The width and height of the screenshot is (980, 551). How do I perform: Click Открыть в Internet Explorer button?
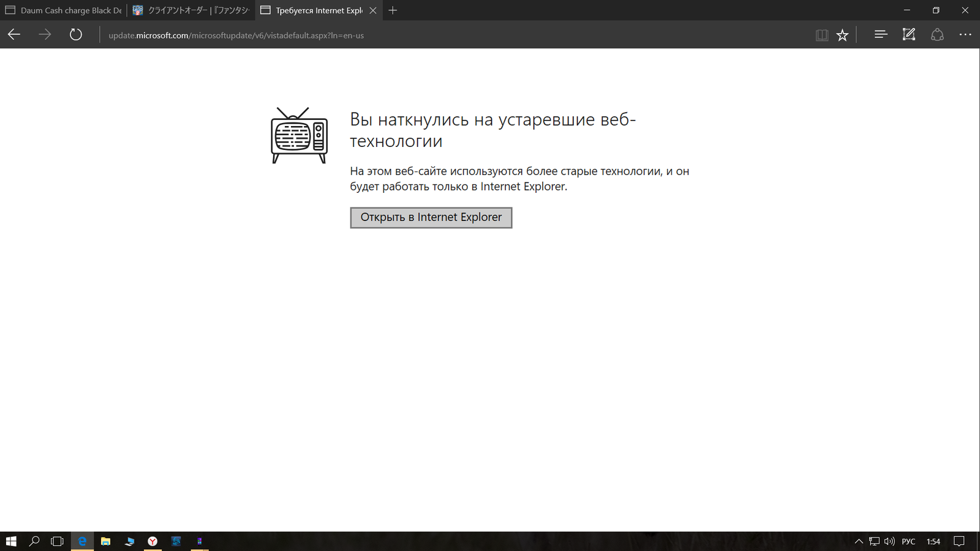(x=431, y=217)
